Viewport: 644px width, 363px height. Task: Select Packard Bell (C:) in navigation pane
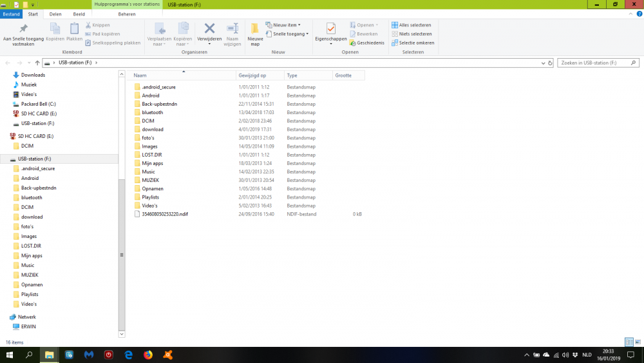point(38,104)
